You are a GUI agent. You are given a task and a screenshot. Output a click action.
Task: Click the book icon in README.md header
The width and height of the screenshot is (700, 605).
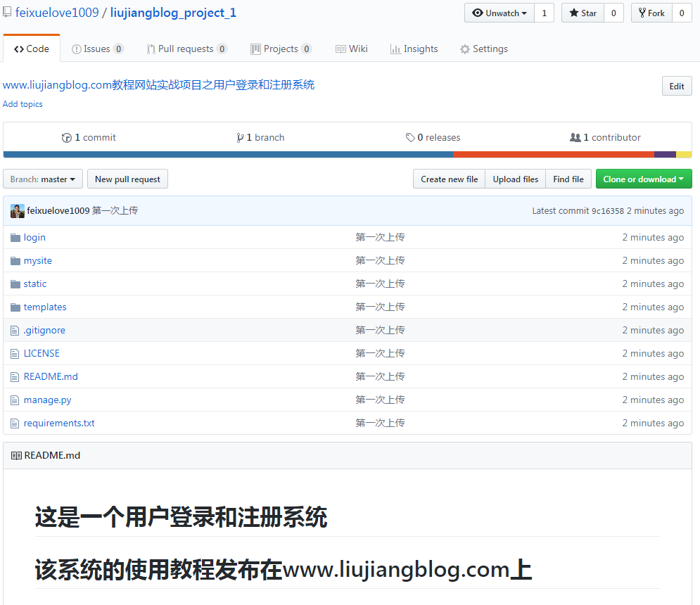pyautogui.click(x=16, y=455)
